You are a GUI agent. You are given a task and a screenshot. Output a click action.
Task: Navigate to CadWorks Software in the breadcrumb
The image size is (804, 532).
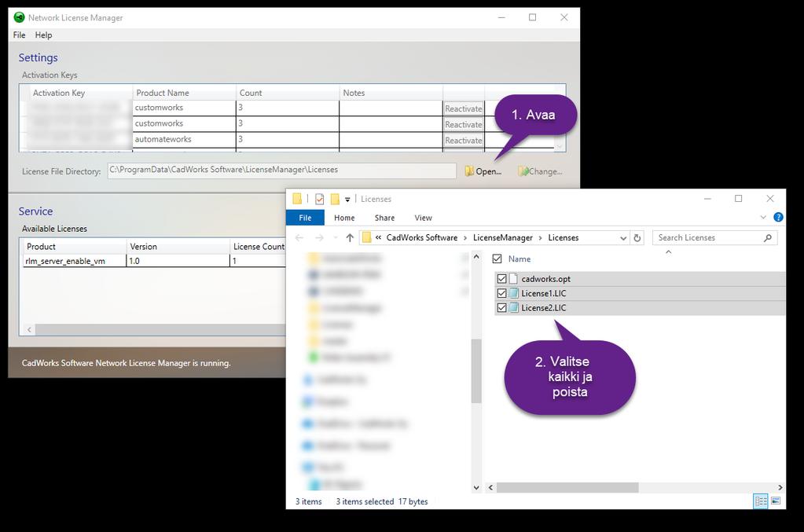(422, 238)
